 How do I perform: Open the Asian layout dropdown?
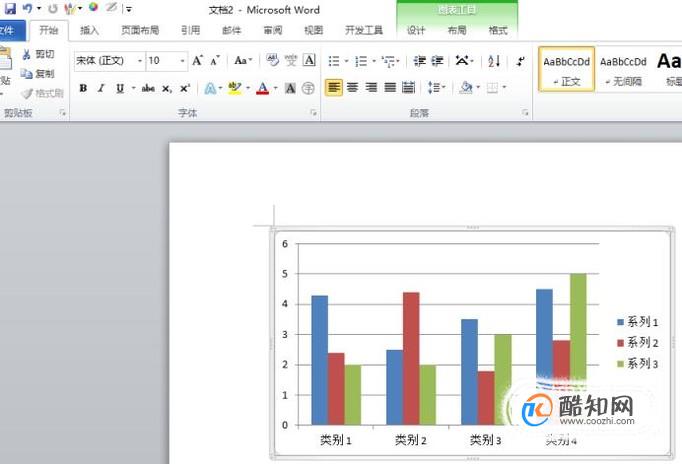(x=465, y=60)
